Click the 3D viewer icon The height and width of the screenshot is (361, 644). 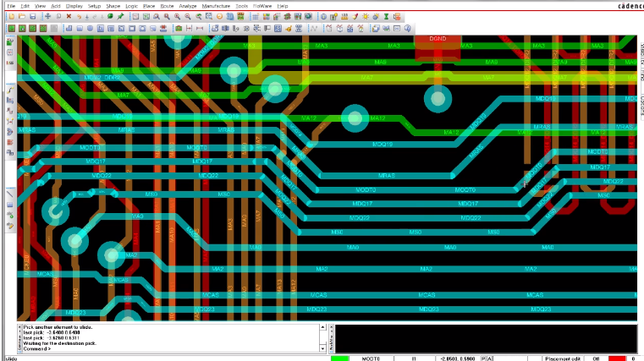230,16
